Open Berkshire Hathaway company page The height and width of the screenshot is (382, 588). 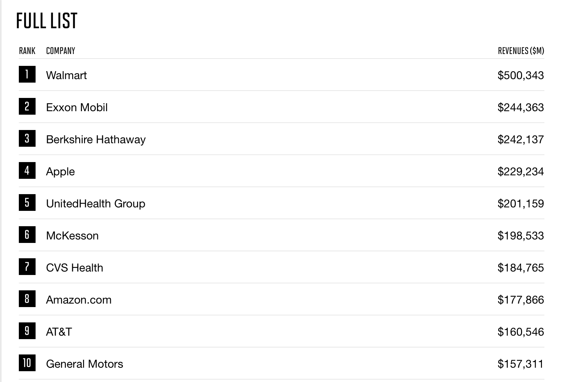96,139
